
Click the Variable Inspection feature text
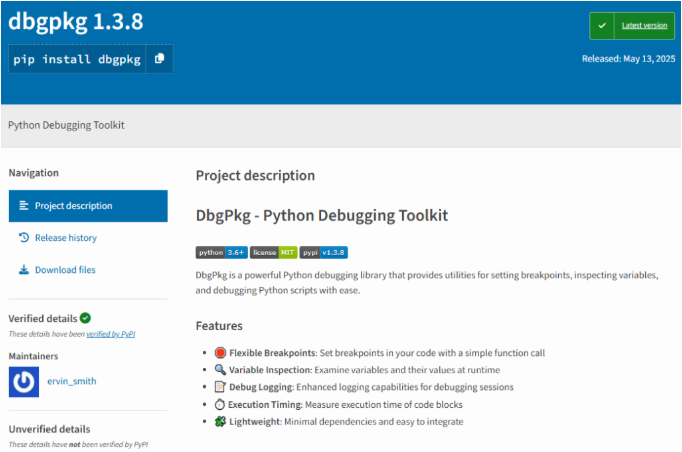pos(364,370)
